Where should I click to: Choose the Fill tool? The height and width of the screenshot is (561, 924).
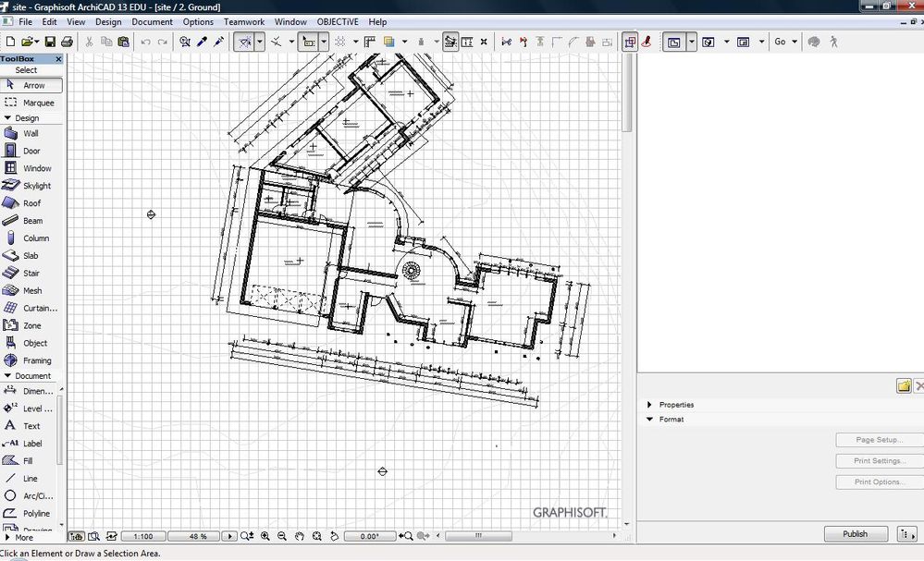click(29, 461)
